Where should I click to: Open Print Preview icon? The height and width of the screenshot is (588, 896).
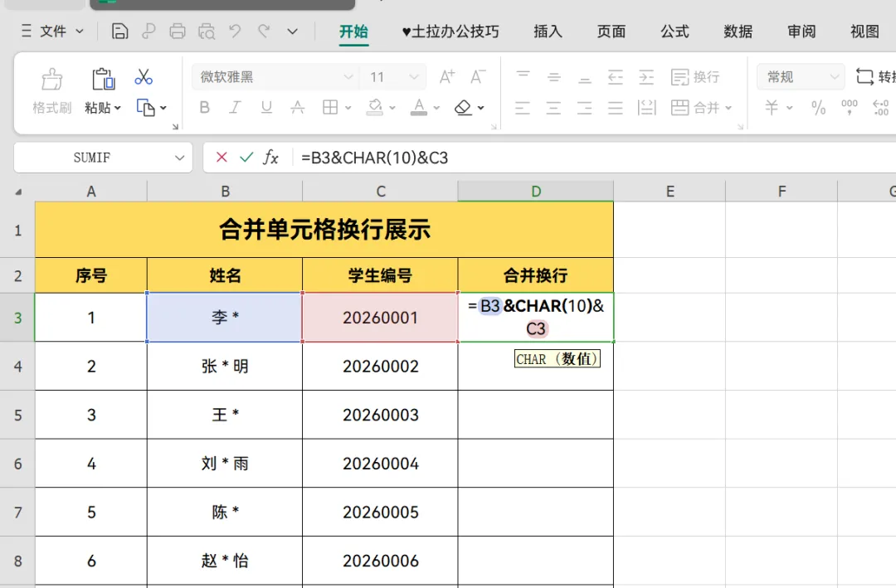coord(207,31)
